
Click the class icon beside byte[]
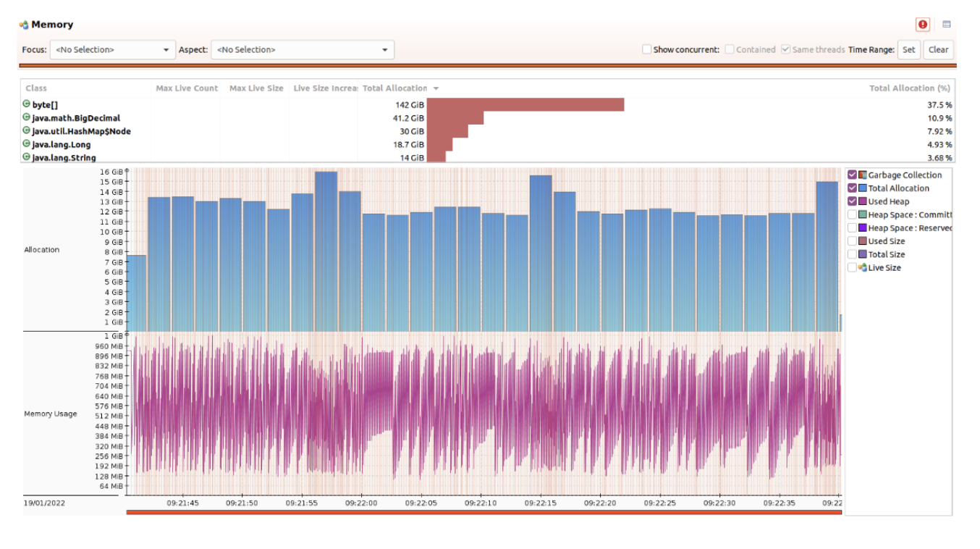click(x=27, y=104)
